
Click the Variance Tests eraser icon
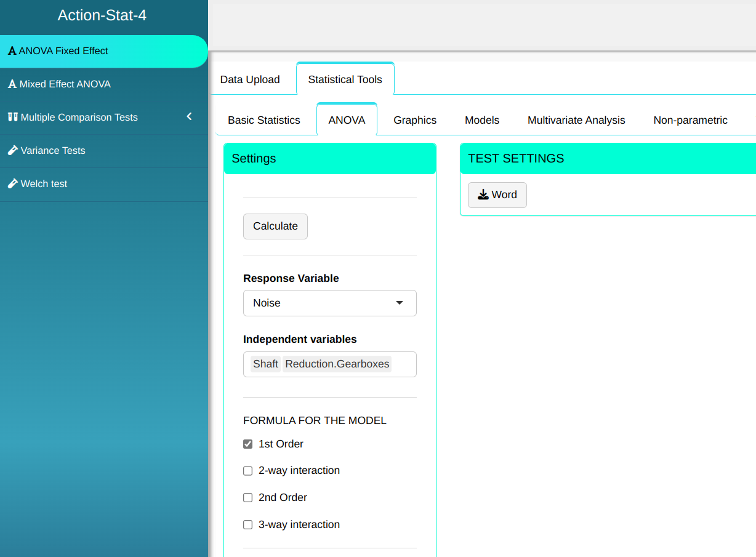click(12, 150)
